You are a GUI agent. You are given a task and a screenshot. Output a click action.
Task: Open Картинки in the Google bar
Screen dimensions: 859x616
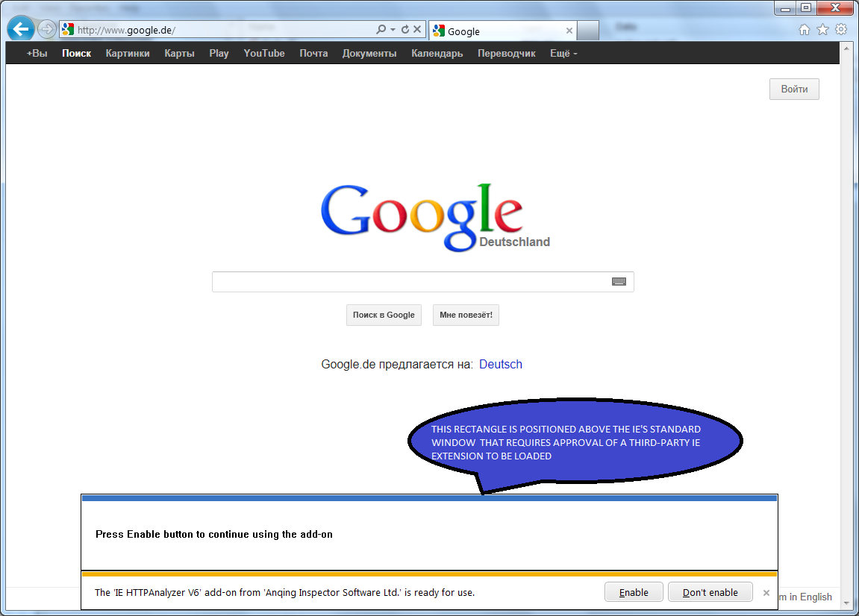pyautogui.click(x=128, y=53)
